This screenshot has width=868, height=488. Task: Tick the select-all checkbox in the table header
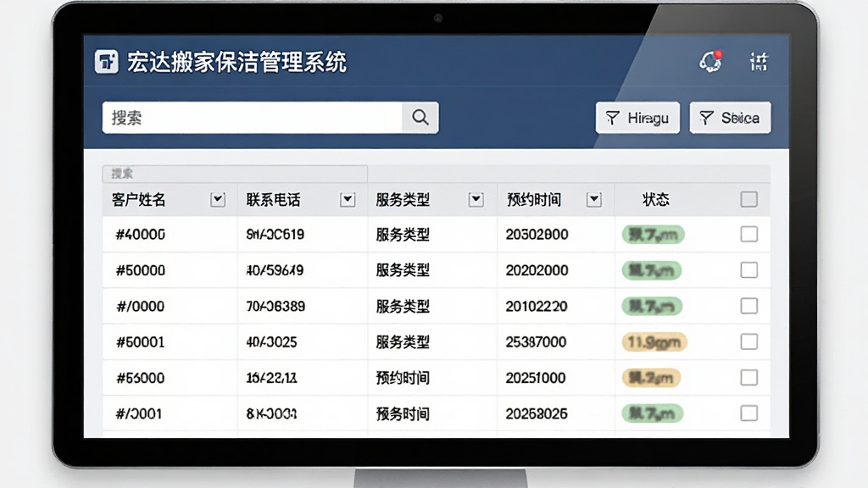click(749, 199)
